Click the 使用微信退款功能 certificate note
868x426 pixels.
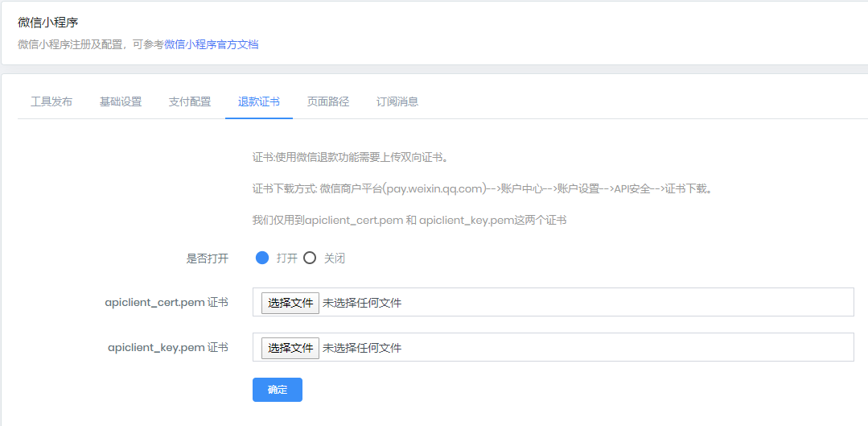click(x=350, y=158)
